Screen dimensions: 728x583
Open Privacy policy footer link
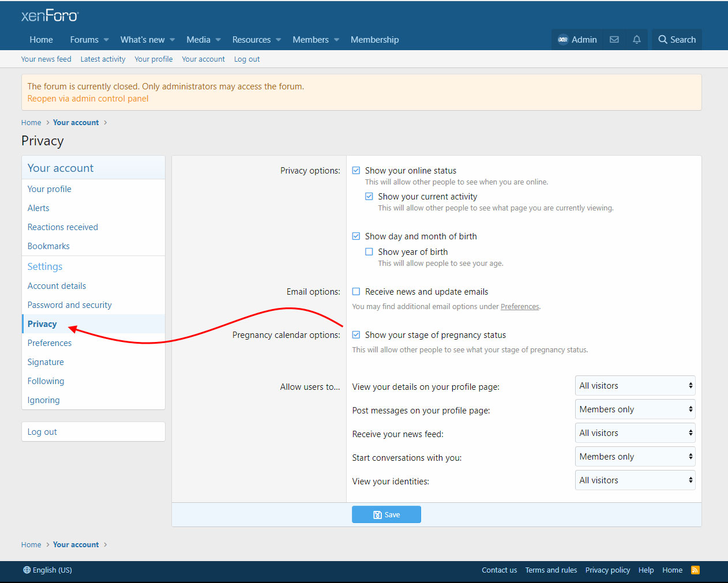click(607, 570)
